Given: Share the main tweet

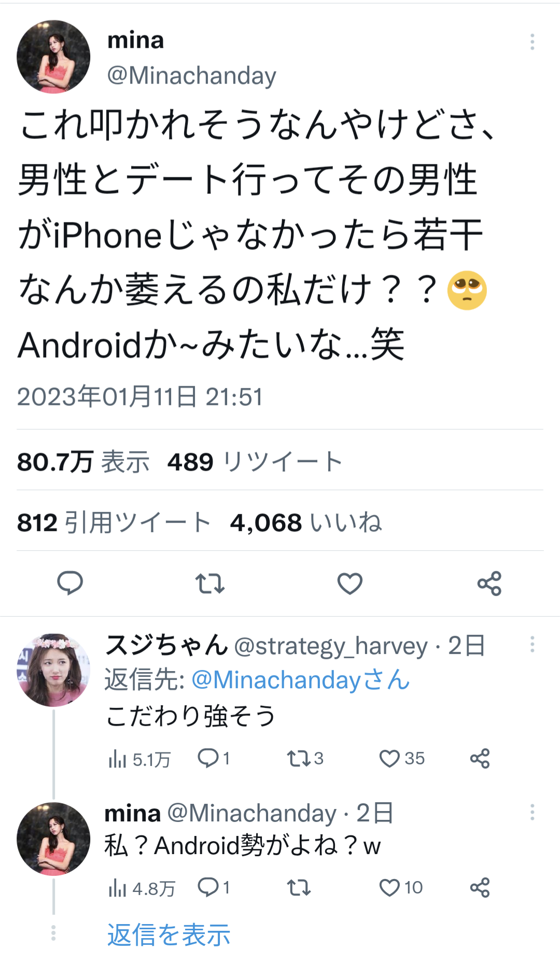Looking at the screenshot, I should point(489,583).
